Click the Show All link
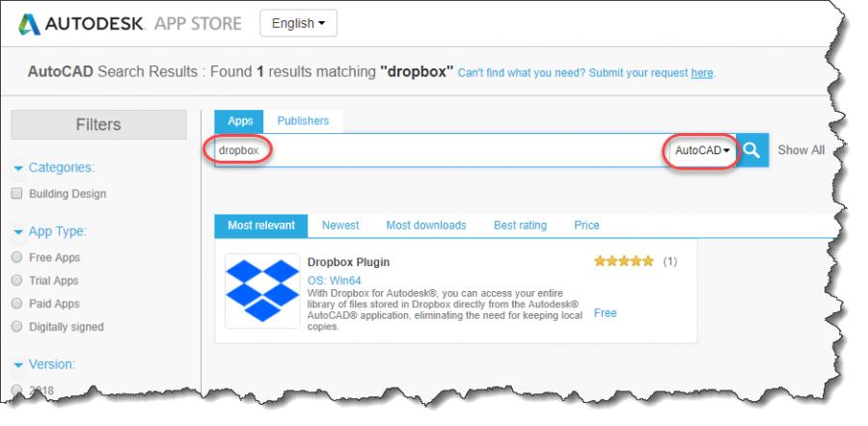Image resolution: width=868 pixels, height=426 pixels. click(x=800, y=150)
